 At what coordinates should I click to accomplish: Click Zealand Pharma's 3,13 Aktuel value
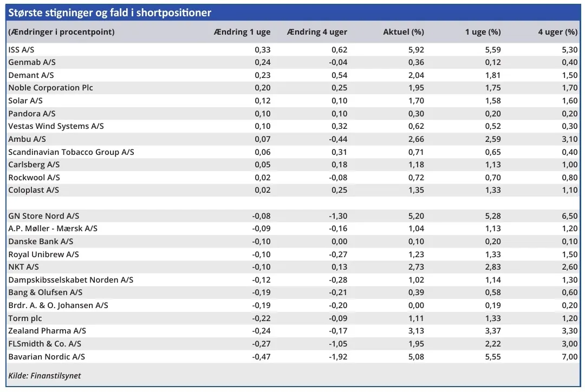point(415,331)
